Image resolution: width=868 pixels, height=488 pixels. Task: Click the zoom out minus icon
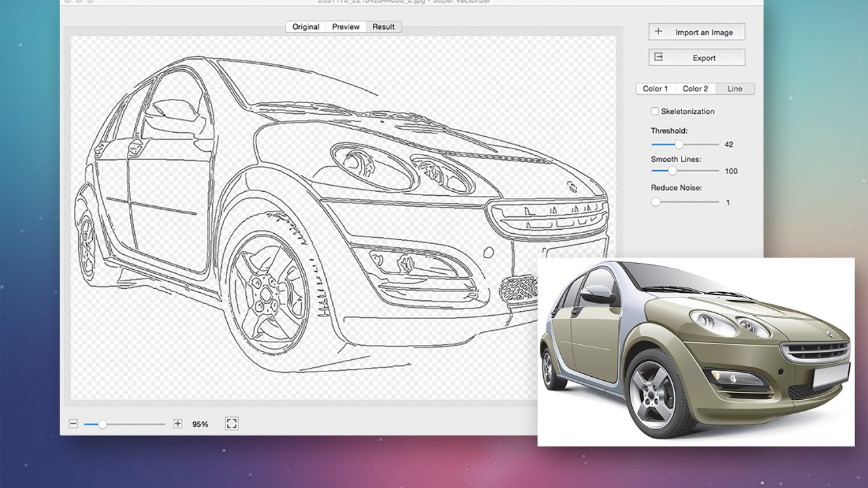coord(73,423)
